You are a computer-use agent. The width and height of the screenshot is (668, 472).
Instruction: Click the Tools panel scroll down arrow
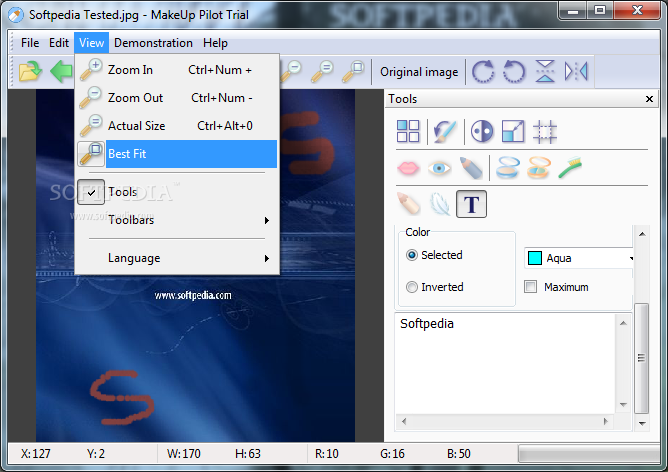[x=642, y=423]
